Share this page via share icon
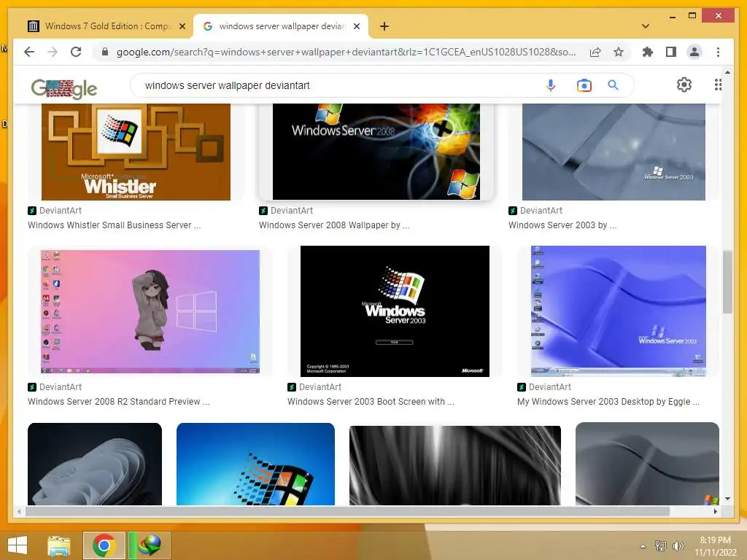 595,52
